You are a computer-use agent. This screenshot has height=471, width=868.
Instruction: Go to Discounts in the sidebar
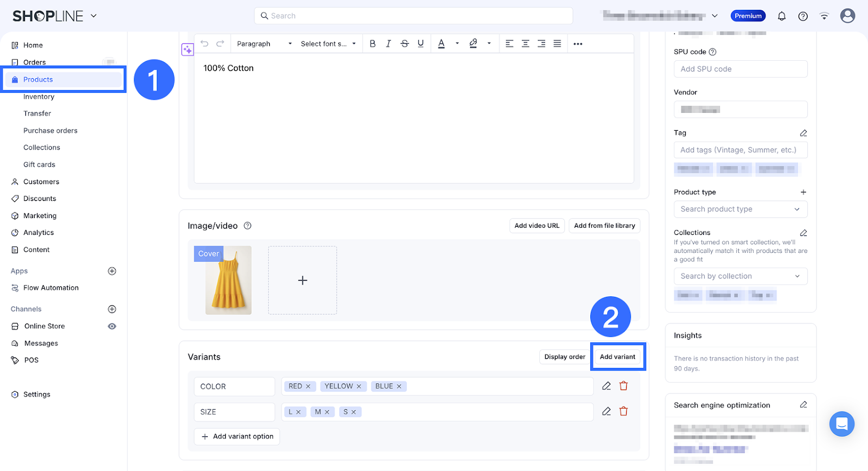pyautogui.click(x=40, y=199)
